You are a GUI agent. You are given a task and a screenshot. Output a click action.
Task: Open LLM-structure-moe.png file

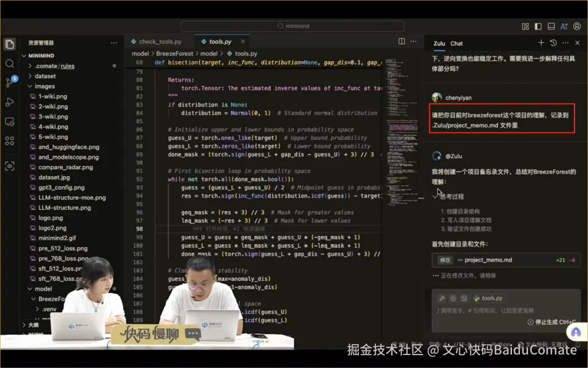point(72,198)
